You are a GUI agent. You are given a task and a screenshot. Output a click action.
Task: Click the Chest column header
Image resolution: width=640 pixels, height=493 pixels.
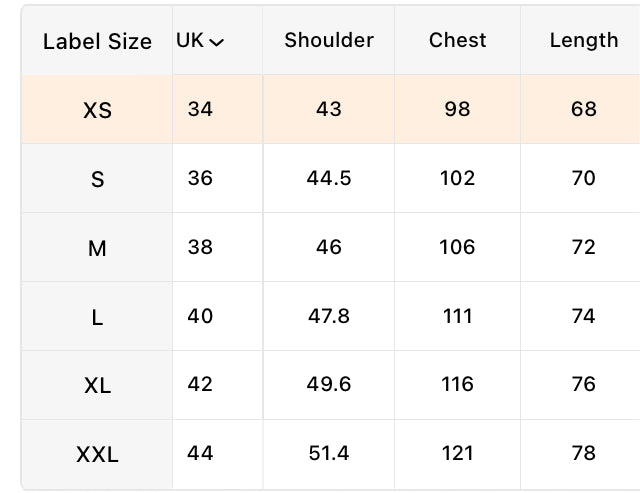point(458,40)
